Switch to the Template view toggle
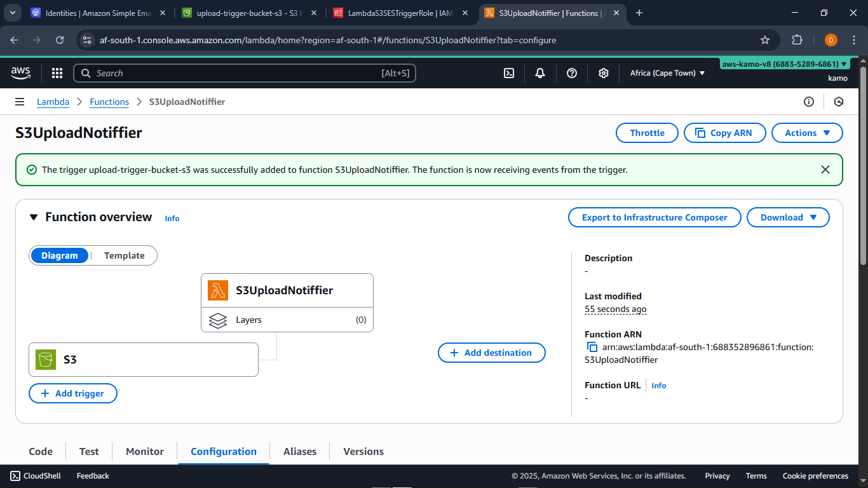The image size is (868, 488). (x=123, y=255)
